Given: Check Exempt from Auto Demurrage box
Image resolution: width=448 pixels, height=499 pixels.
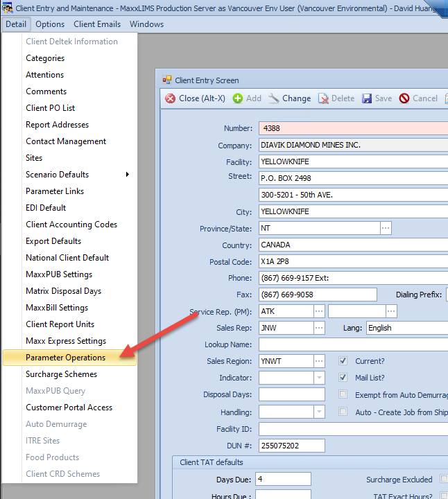Looking at the screenshot, I should point(343,394).
